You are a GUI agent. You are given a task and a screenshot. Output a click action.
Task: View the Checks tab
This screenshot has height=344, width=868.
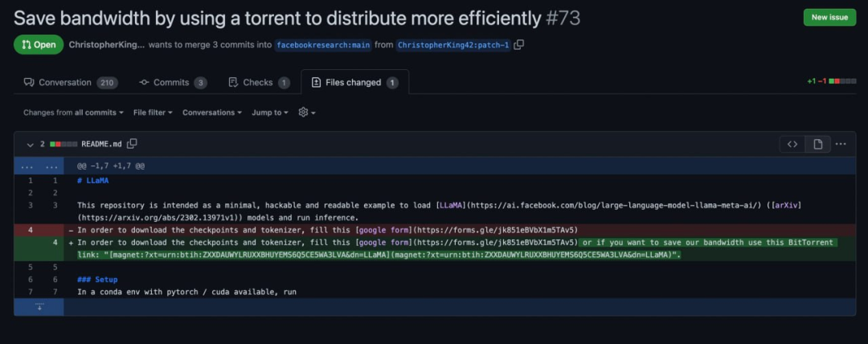tap(259, 83)
